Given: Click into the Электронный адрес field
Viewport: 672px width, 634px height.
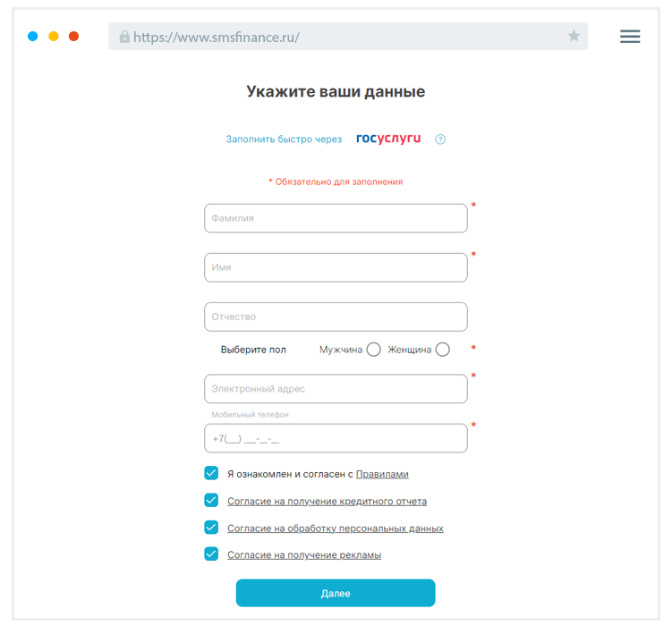Looking at the screenshot, I should (x=336, y=389).
